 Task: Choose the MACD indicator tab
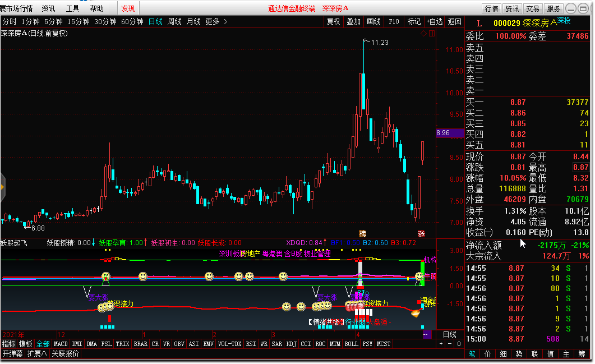[x=61, y=344]
